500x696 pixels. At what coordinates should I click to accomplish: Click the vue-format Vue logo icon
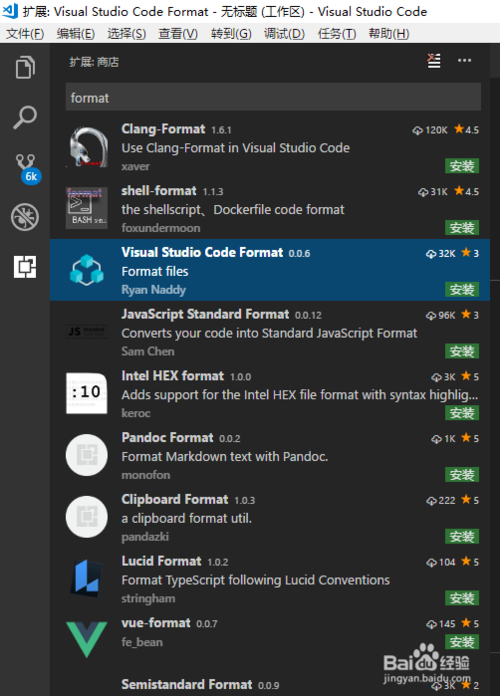[87, 640]
